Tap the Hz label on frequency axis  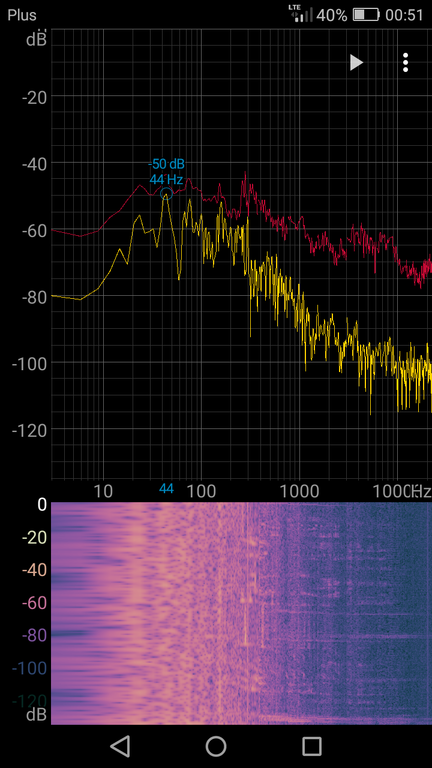(421, 491)
